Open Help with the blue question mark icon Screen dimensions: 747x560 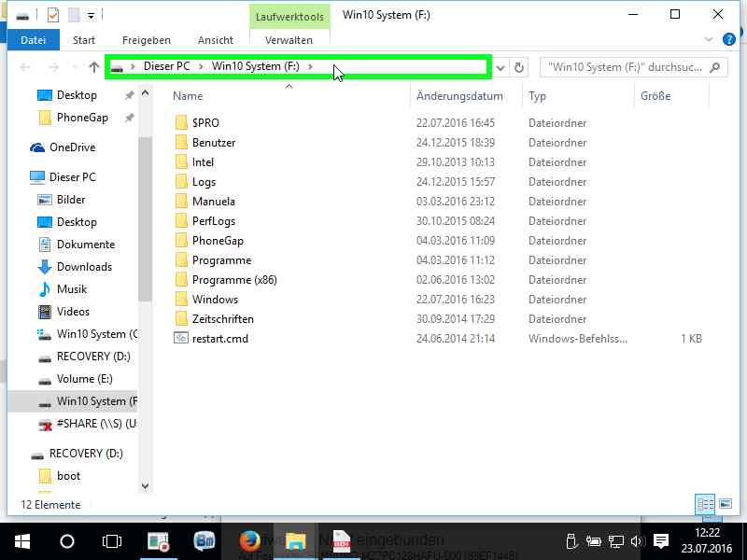pos(728,39)
